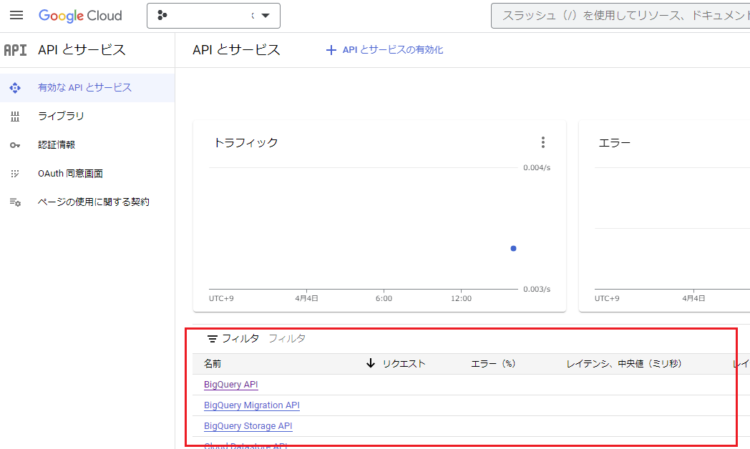This screenshot has width=750, height=449.
Task: Open the BigQuery API link
Action: 231,384
